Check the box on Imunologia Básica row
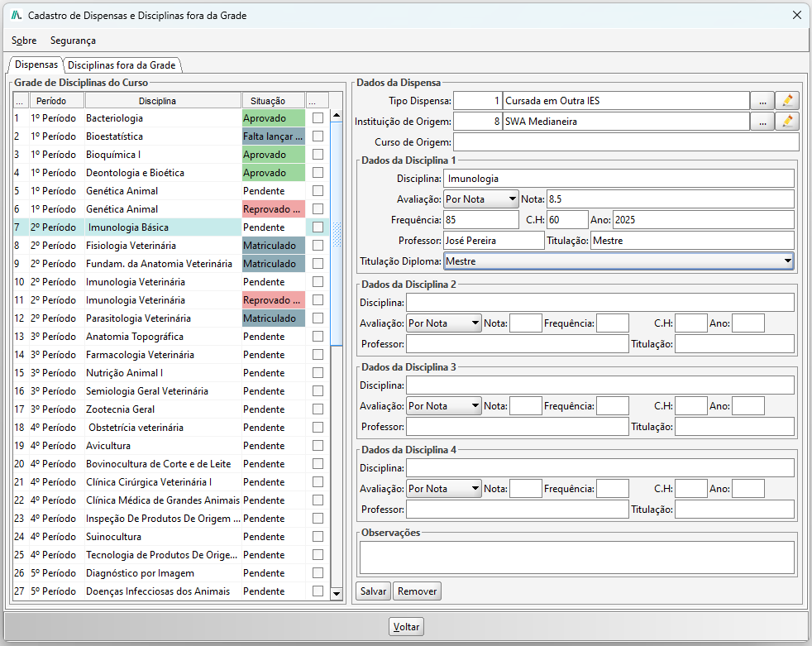The height and width of the screenshot is (646, 812). 318,227
